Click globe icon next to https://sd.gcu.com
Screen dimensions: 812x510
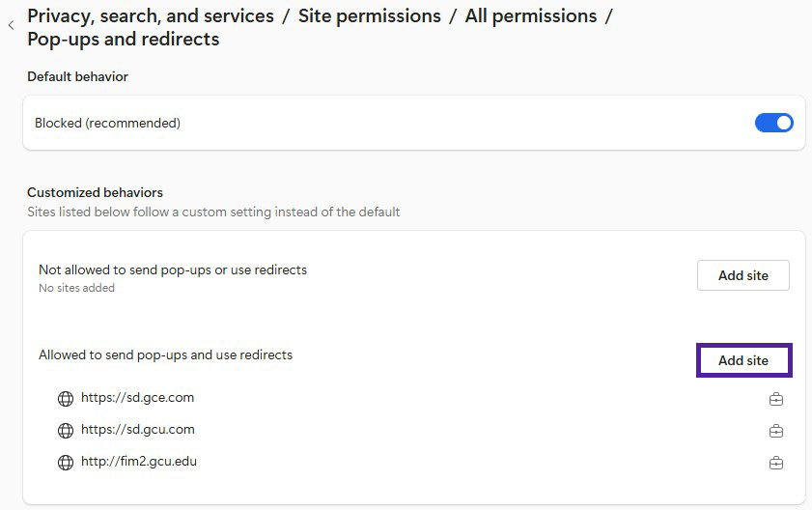(x=66, y=430)
